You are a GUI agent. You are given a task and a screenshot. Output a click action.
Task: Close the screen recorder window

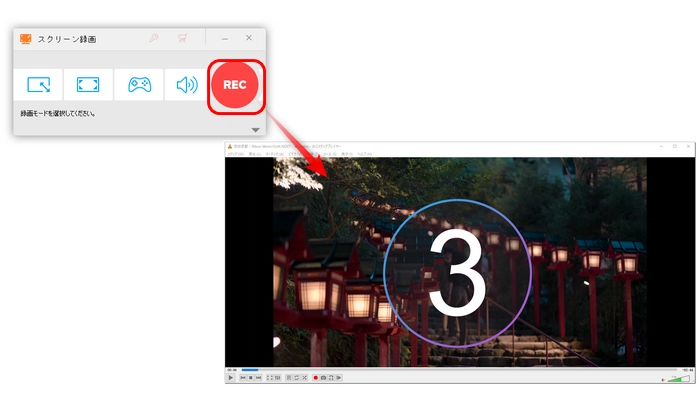click(249, 38)
